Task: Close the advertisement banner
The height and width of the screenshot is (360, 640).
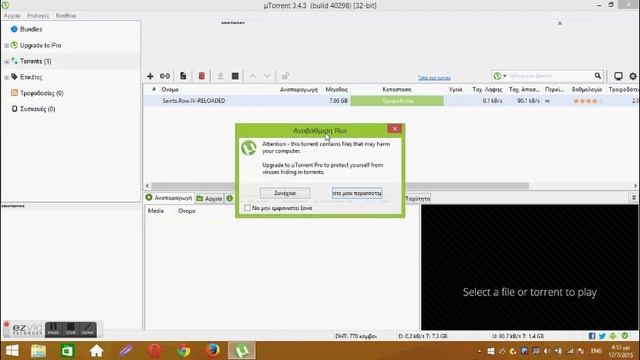Action: [560, 23]
